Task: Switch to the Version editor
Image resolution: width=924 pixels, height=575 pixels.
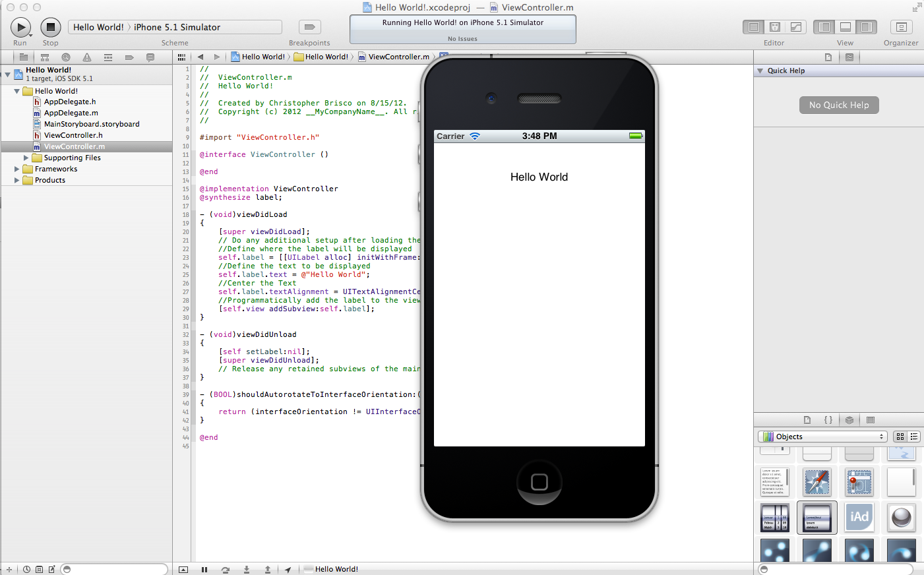Action: point(796,27)
